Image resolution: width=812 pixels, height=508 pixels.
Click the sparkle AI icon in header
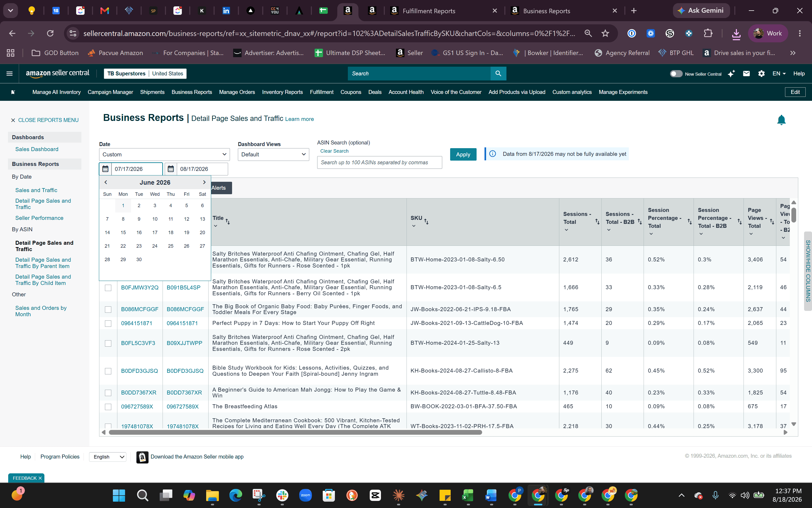coord(731,74)
